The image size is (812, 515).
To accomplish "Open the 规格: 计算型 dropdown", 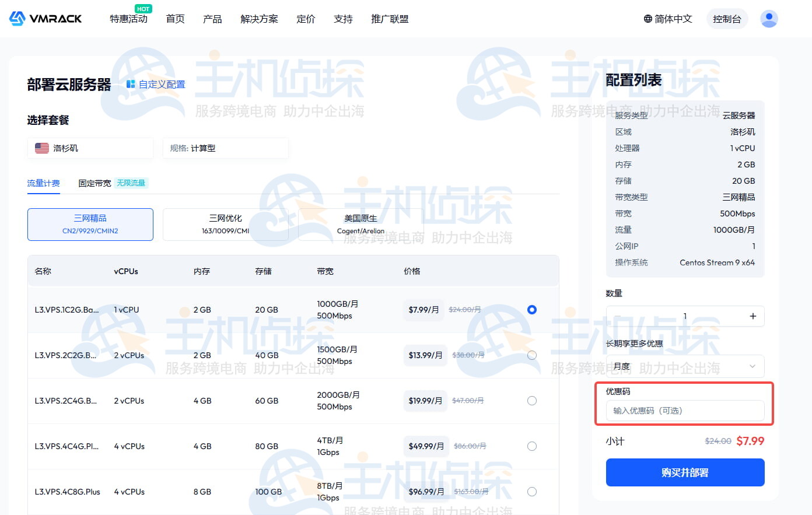I will tap(225, 148).
